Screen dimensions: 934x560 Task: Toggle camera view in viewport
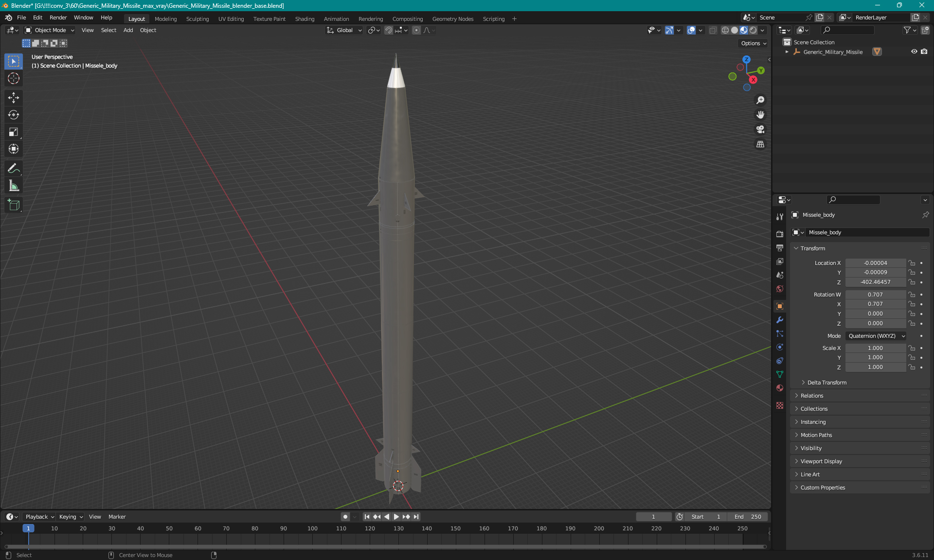(x=760, y=129)
